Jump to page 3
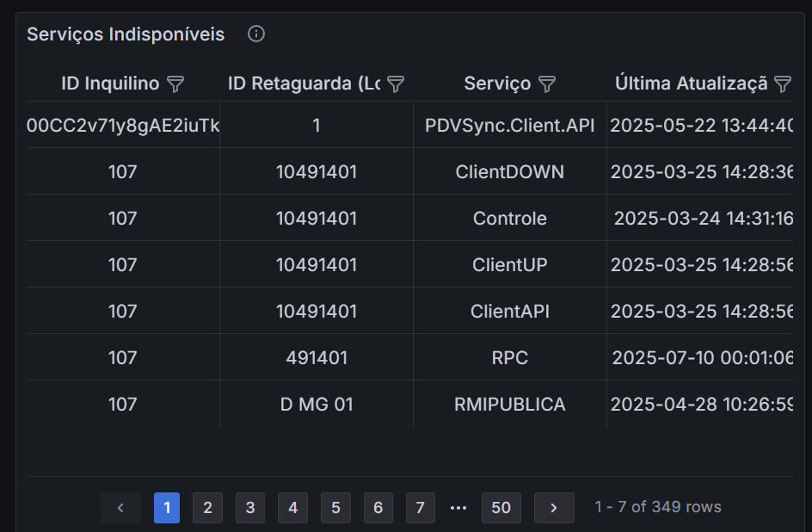 (249, 508)
